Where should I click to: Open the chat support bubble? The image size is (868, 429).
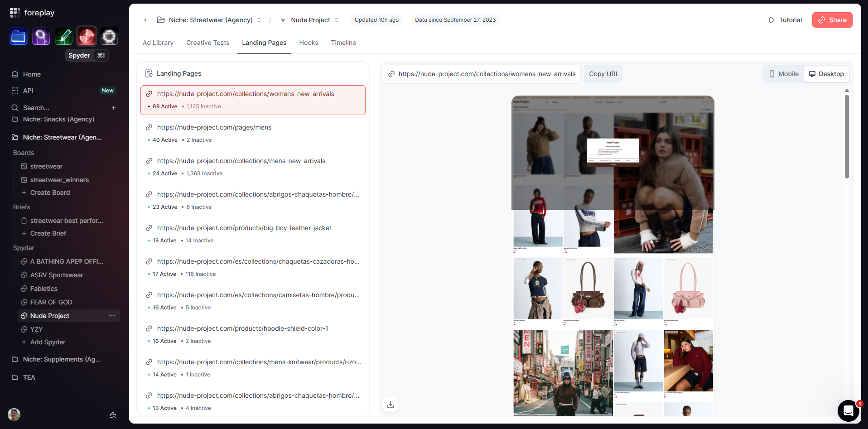coord(849,411)
